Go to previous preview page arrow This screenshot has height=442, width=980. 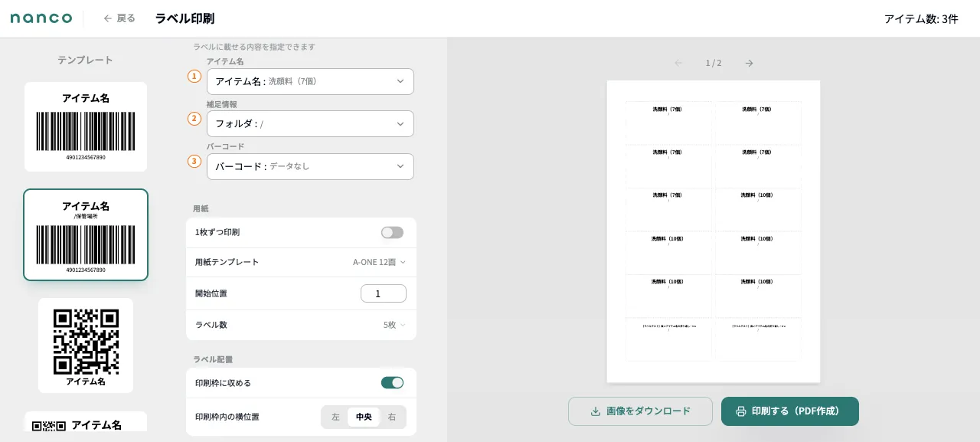(x=678, y=63)
